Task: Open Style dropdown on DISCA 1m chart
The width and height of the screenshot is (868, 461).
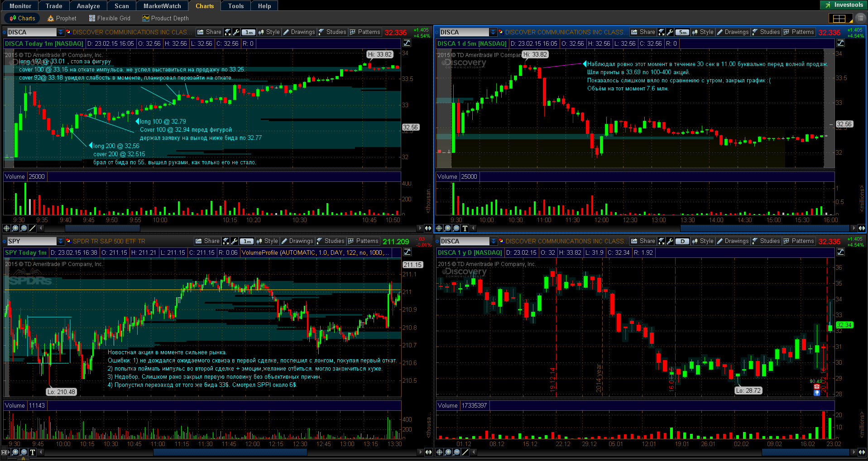Action: click(269, 32)
